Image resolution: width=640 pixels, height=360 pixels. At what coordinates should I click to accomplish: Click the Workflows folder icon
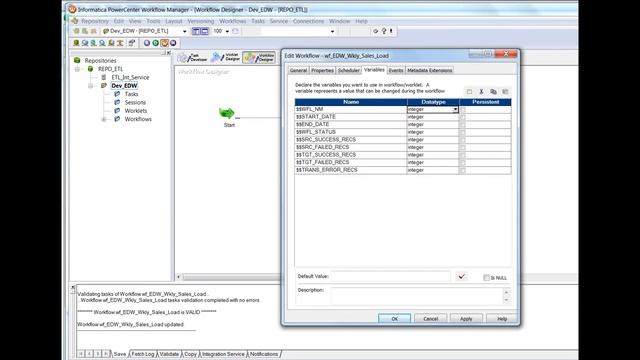(x=117, y=119)
